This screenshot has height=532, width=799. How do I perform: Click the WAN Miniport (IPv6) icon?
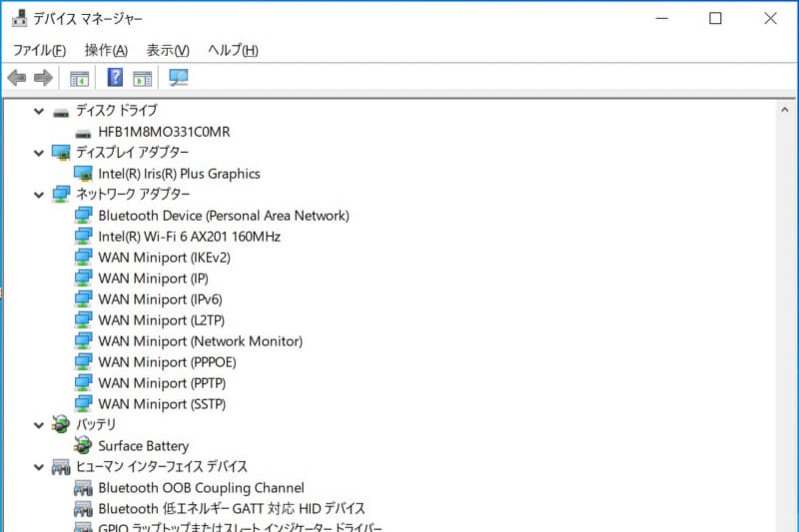84,298
